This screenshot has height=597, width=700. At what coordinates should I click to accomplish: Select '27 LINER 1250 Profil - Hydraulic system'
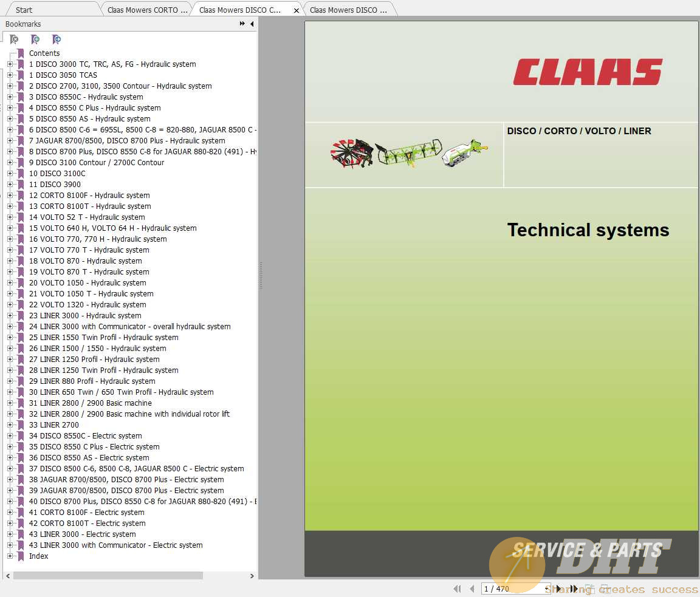(94, 359)
